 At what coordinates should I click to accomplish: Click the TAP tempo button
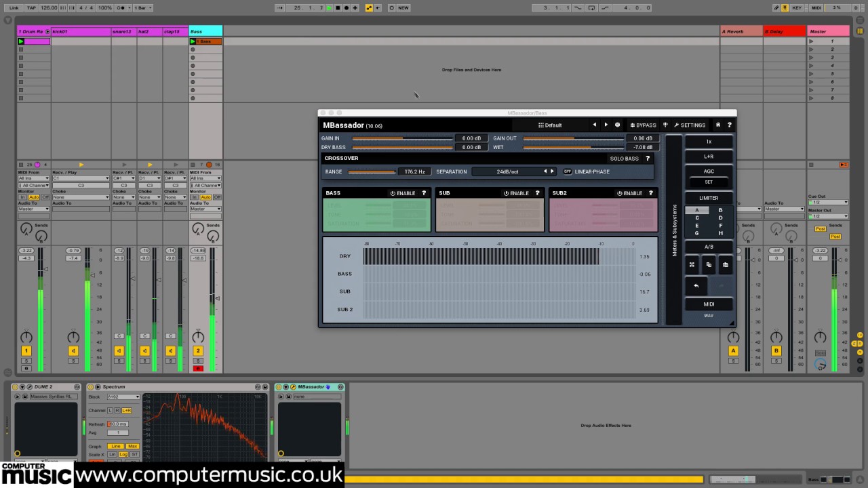pos(31,8)
